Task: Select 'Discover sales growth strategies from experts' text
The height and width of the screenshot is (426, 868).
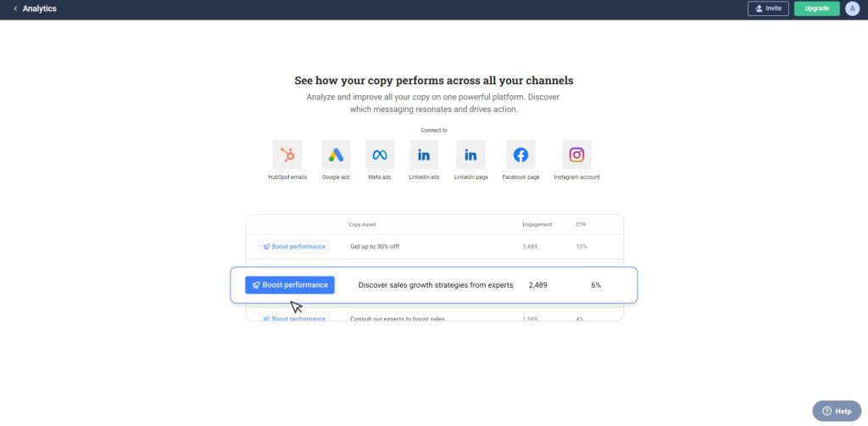Action: (x=436, y=285)
